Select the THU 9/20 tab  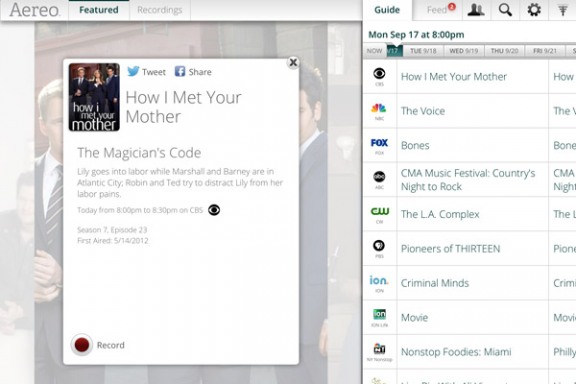[504, 51]
